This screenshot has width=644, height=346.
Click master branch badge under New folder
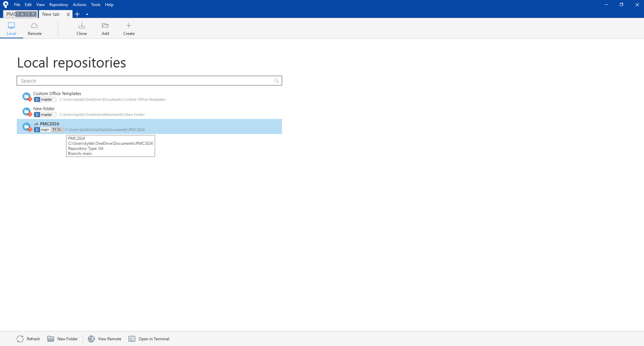click(x=45, y=115)
